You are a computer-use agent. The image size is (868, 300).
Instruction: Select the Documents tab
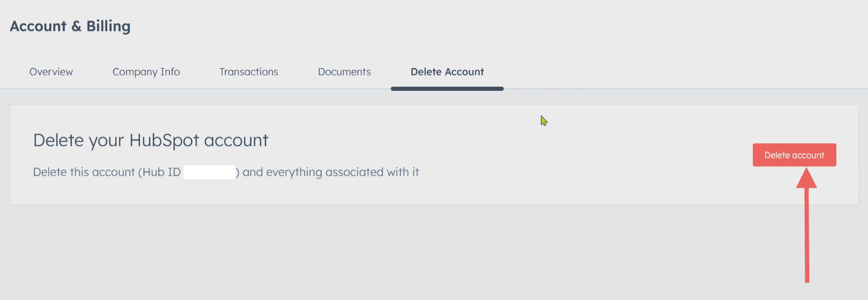[344, 72]
